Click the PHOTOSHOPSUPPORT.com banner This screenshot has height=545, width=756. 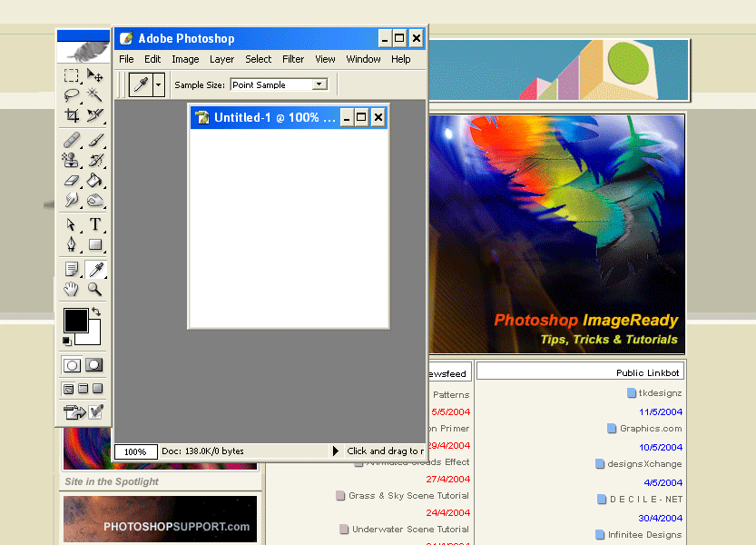(160, 519)
